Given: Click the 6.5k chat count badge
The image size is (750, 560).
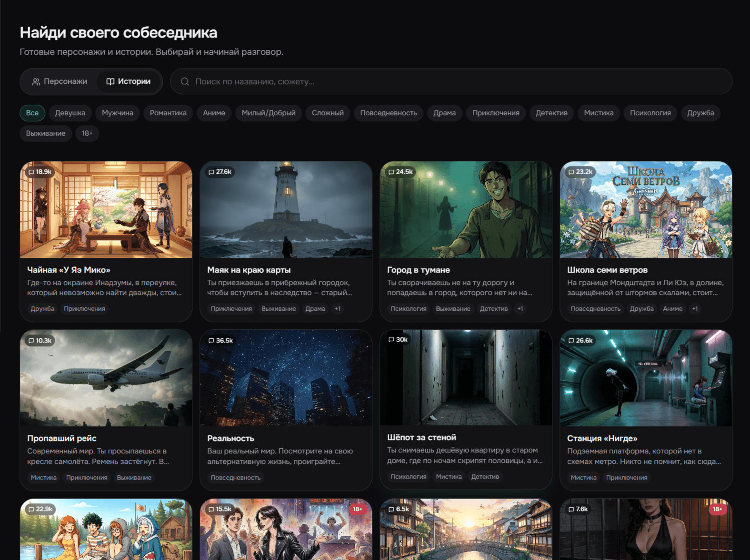Looking at the screenshot, I should [399, 509].
